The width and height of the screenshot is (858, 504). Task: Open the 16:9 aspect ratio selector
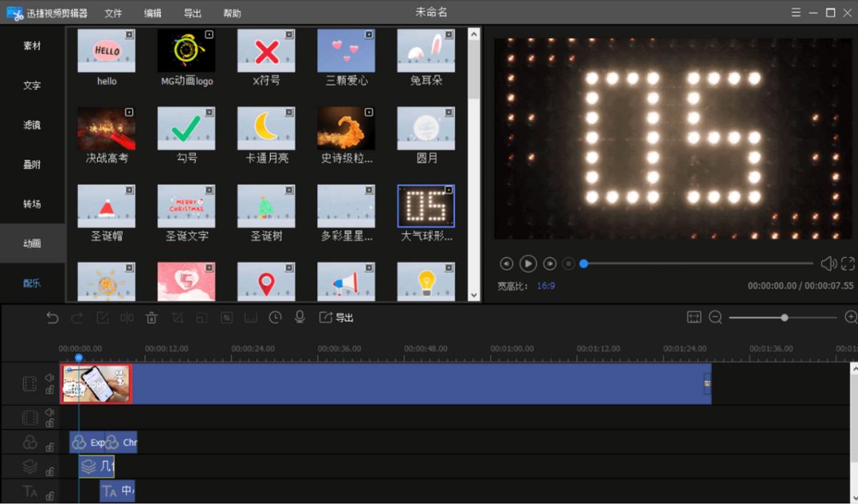[x=546, y=286]
